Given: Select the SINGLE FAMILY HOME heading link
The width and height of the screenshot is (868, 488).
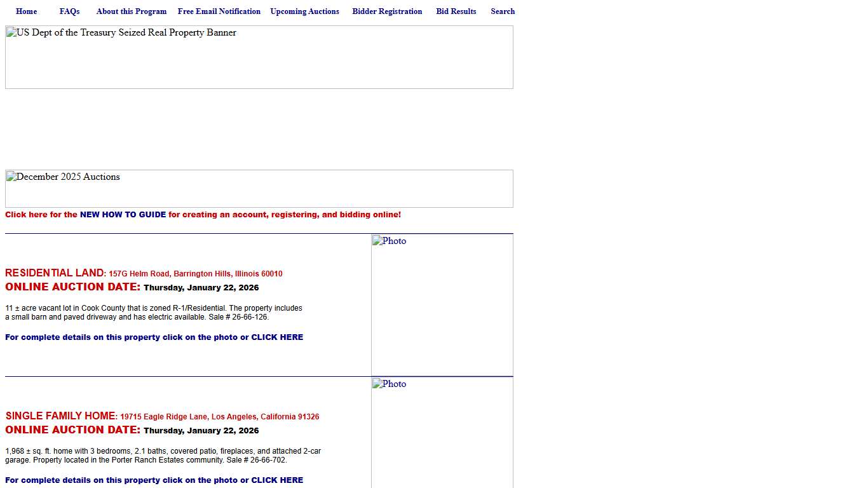Looking at the screenshot, I should click(60, 416).
